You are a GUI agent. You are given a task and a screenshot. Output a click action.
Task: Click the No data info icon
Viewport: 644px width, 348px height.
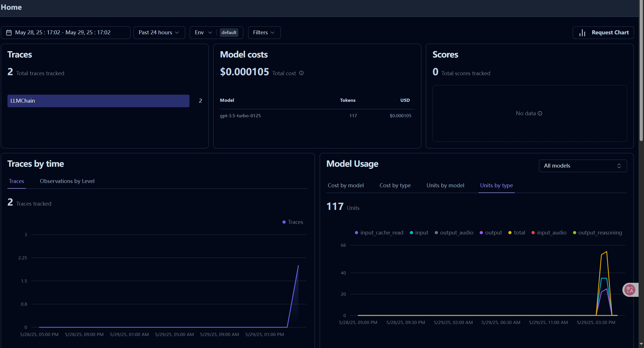pyautogui.click(x=540, y=114)
